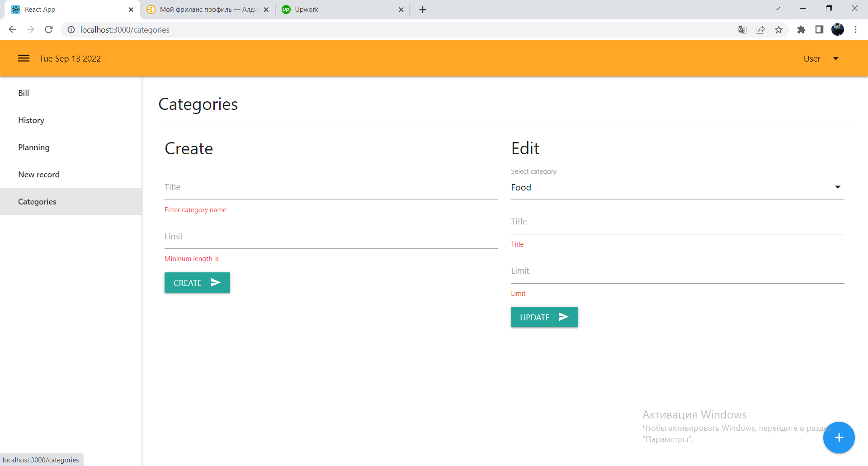Screen dimensions: 868x466
Task: Click the translate page icon
Action: [742, 29]
